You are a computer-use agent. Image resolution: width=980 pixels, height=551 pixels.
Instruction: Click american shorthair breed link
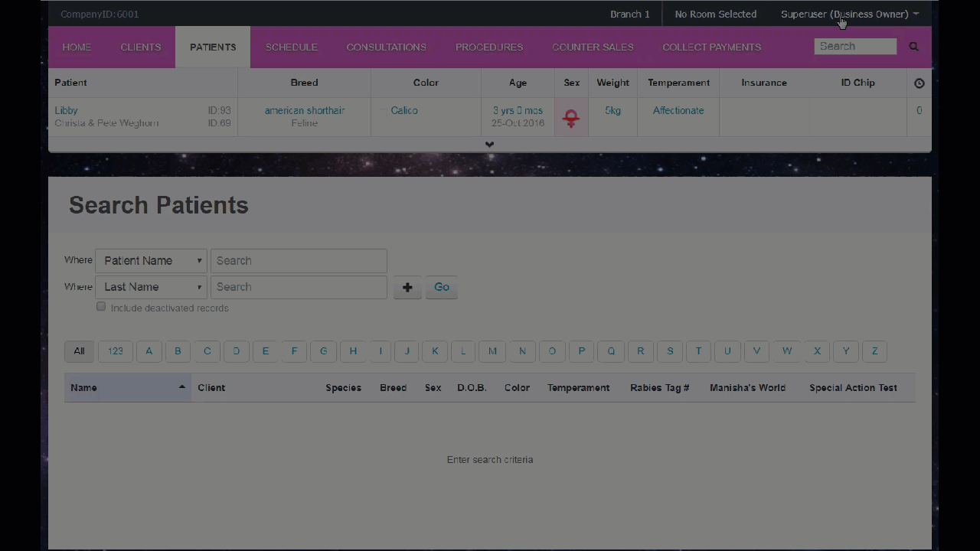pyautogui.click(x=305, y=110)
